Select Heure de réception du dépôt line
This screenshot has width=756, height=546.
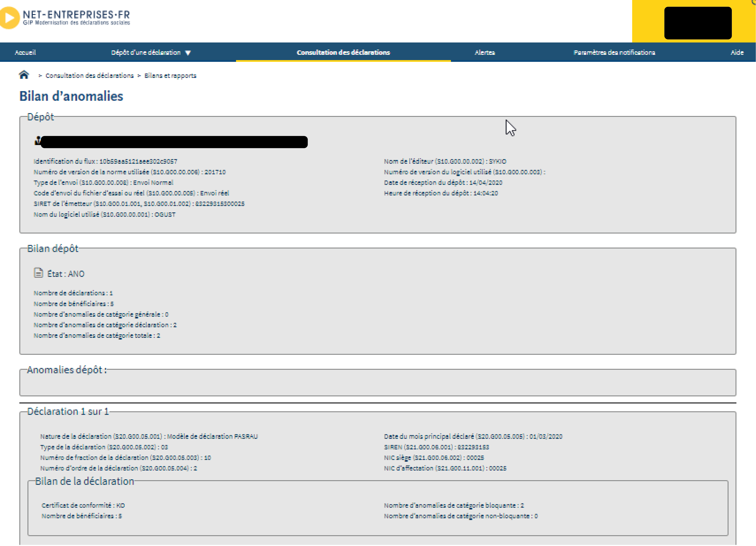(441, 193)
